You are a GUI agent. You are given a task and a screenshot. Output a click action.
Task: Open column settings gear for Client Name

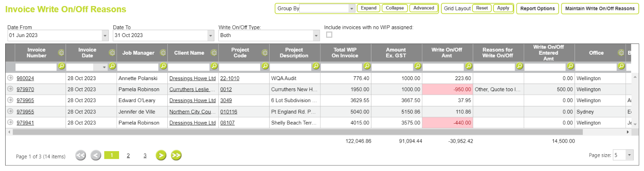(214, 53)
